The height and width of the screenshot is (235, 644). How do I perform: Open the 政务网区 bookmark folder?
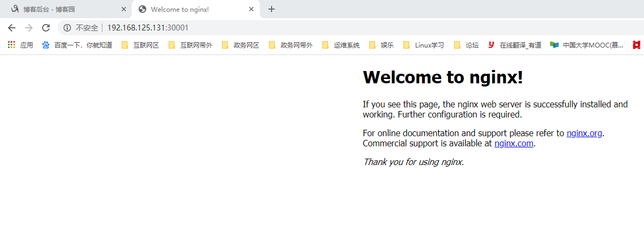tap(241, 45)
